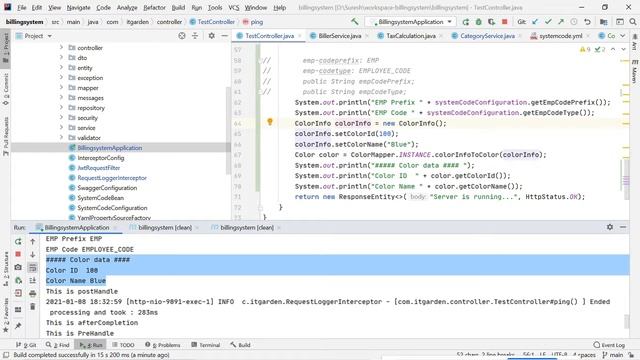640x360 pixels.
Task: Open the Event Log
Action: [x=609, y=345]
